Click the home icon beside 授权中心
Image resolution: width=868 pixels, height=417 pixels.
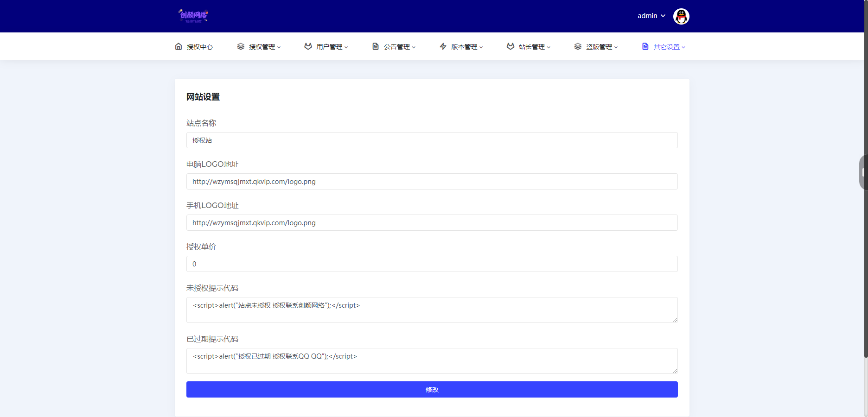pyautogui.click(x=179, y=46)
